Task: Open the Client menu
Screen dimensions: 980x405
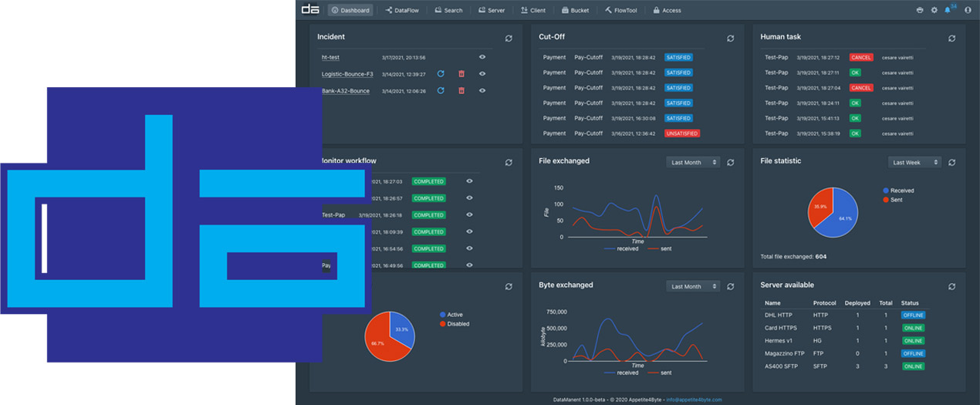Action: 533,10
